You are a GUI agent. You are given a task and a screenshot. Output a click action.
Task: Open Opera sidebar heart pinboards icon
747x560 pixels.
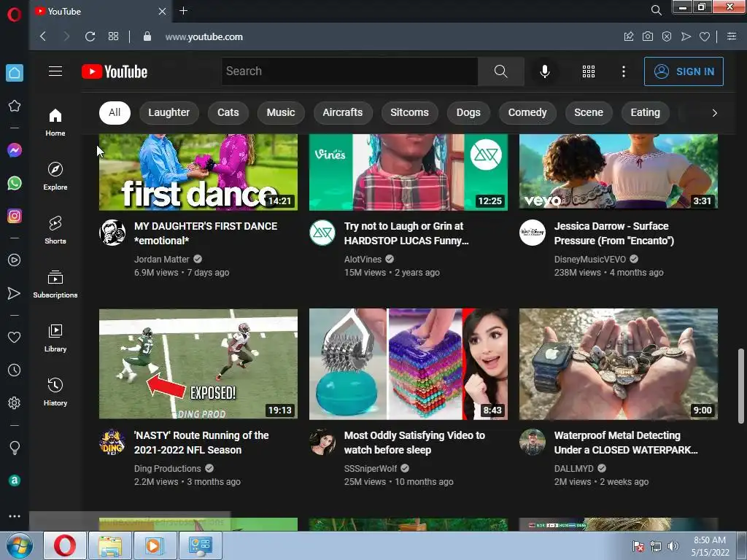coord(15,337)
